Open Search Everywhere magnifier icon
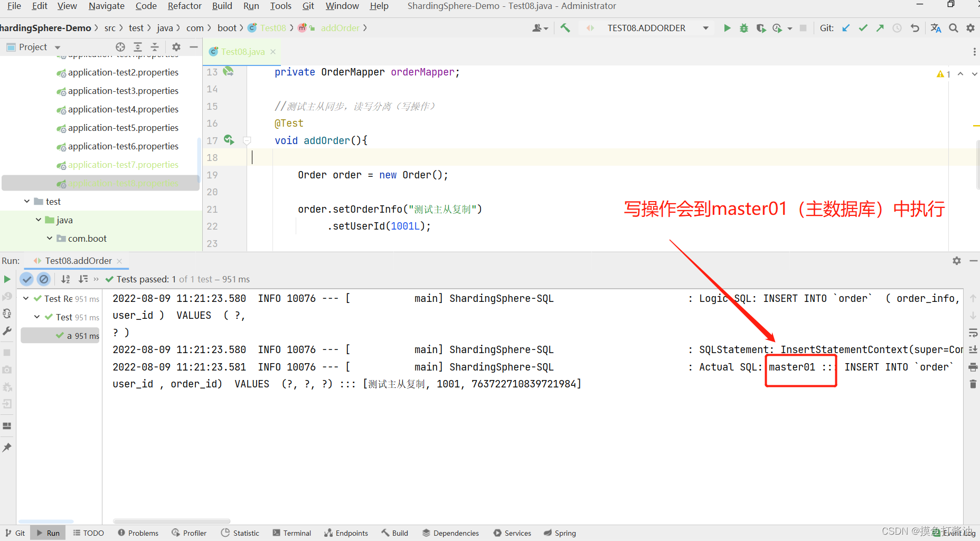 pyautogui.click(x=954, y=28)
